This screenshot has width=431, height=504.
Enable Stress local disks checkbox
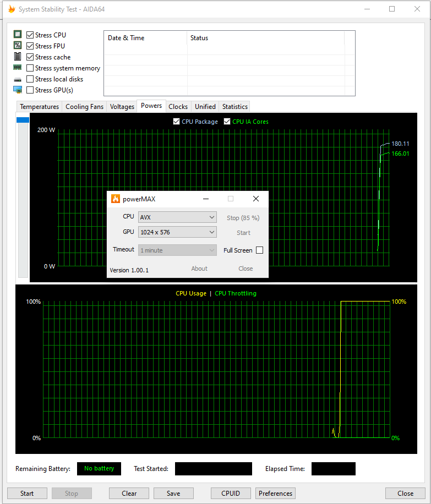tap(30, 79)
